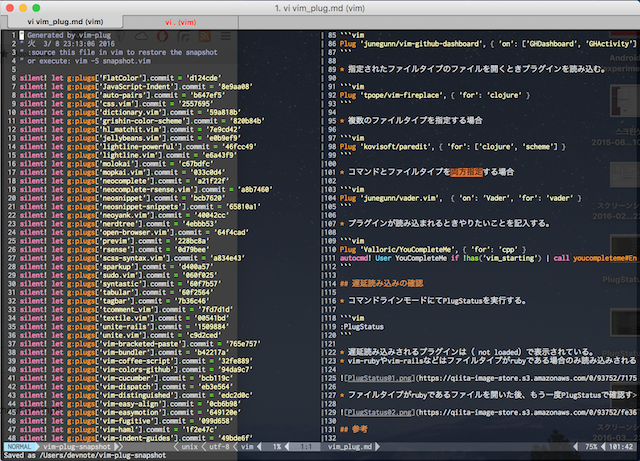The width and height of the screenshot is (640, 461).
Task: Click the ':PlugStatus' command on line 119
Action: [362, 327]
